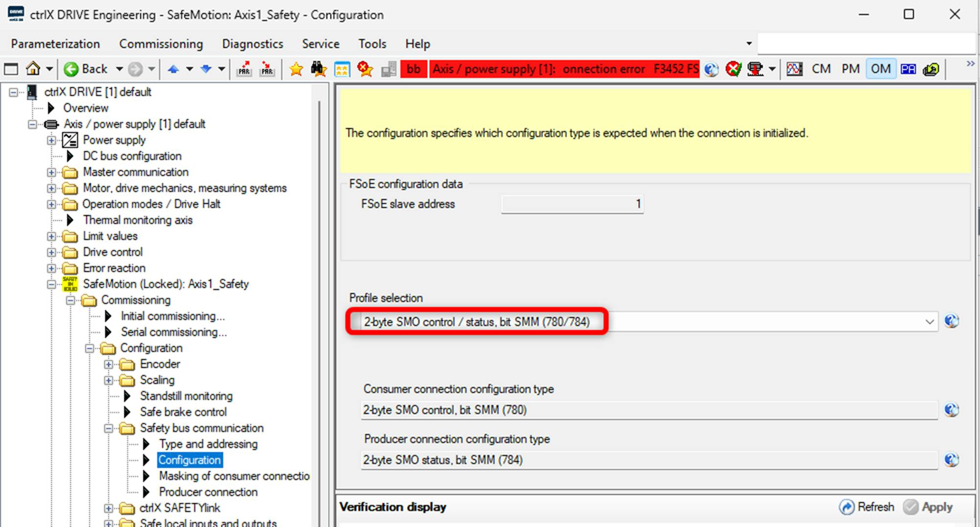980x527 pixels.
Task: Expand the Encoder folder
Action: pos(109,365)
